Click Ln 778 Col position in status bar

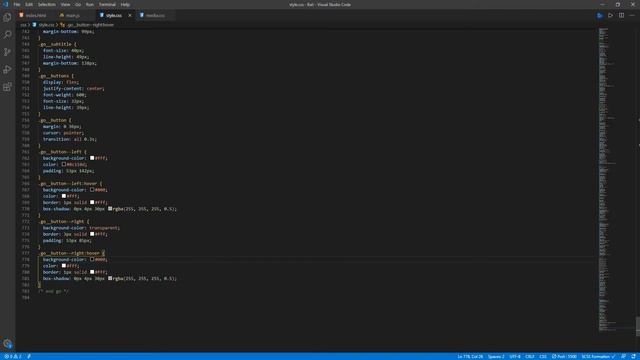pos(470,356)
